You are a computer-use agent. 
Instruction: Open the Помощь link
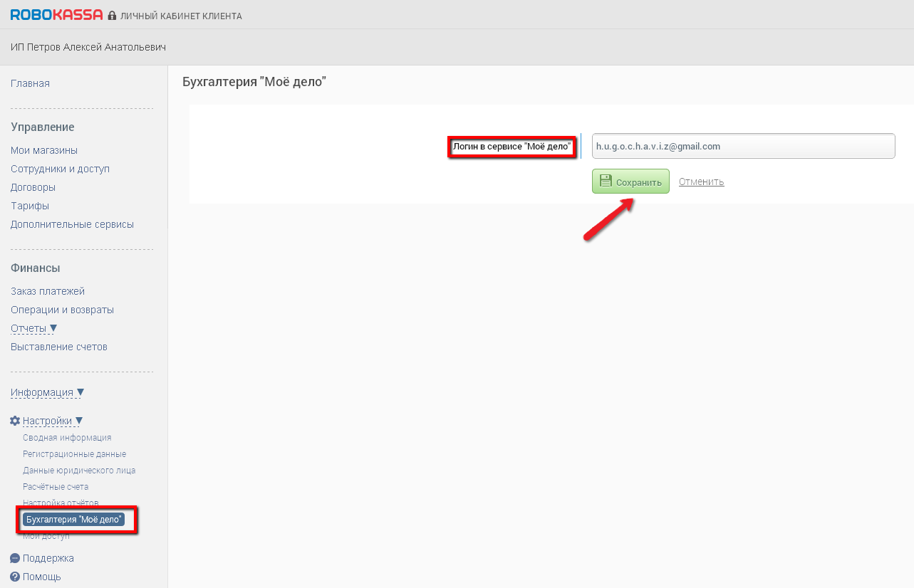(x=42, y=577)
